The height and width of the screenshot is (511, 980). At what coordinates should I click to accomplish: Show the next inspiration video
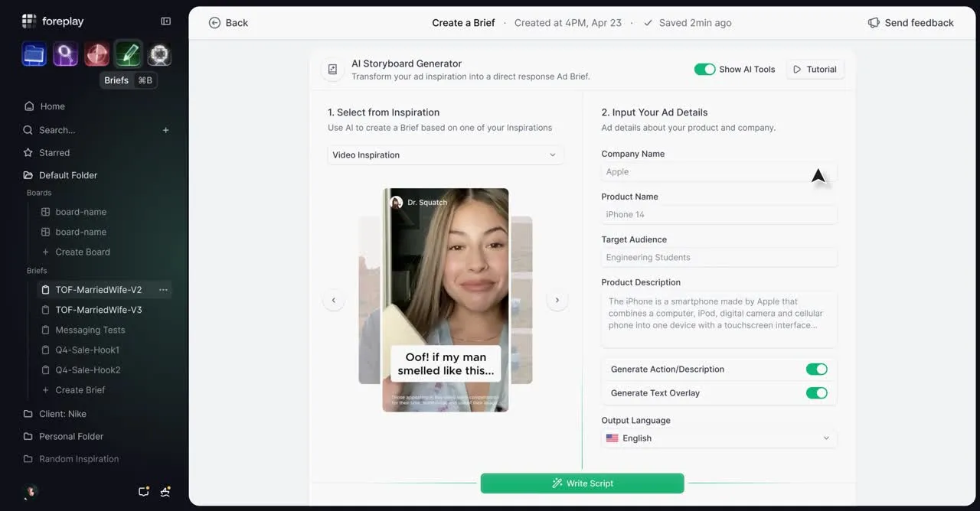point(557,300)
